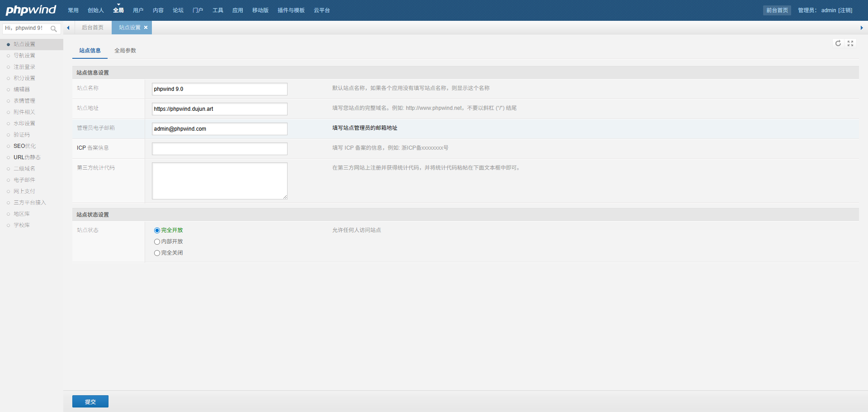Click the 注销 logout link
868x412 pixels.
[x=845, y=10]
